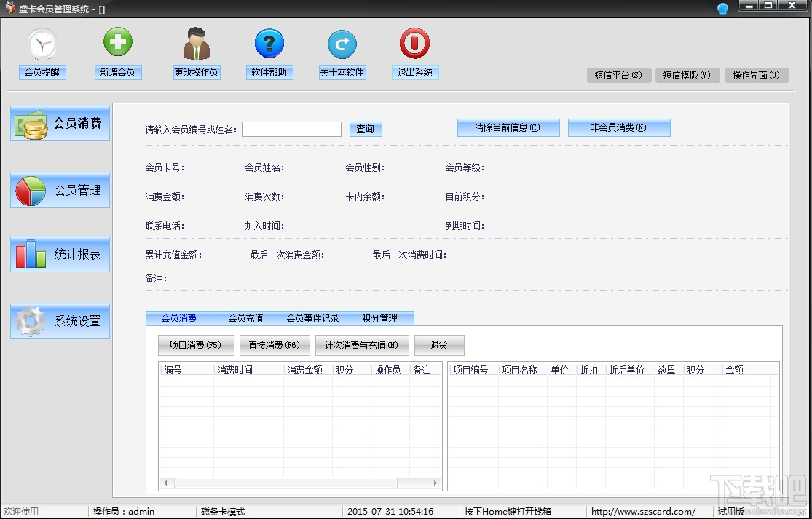Click the 更改操作员 person icon

(x=197, y=44)
